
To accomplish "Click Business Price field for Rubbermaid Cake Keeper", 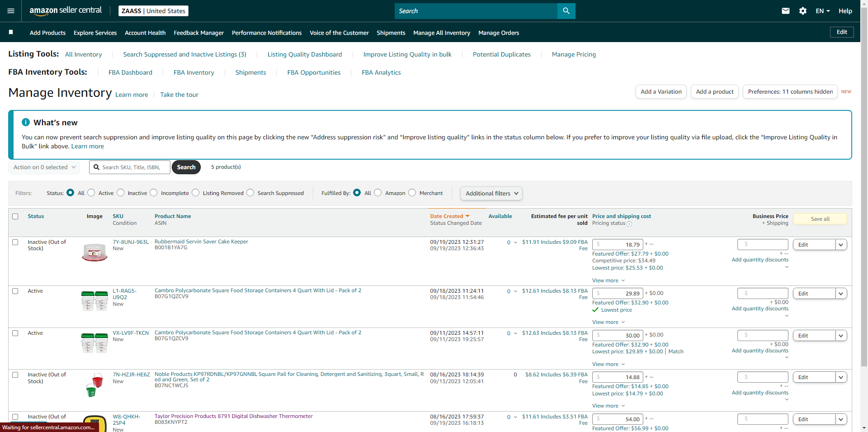I will [x=763, y=245].
